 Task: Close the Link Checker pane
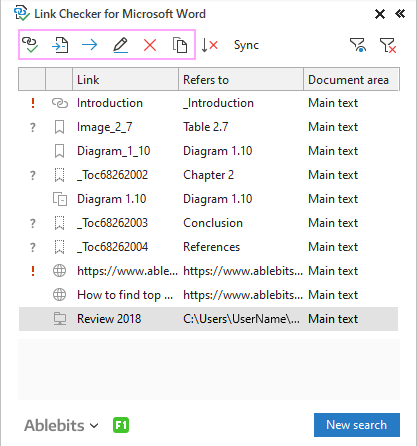[x=380, y=14]
